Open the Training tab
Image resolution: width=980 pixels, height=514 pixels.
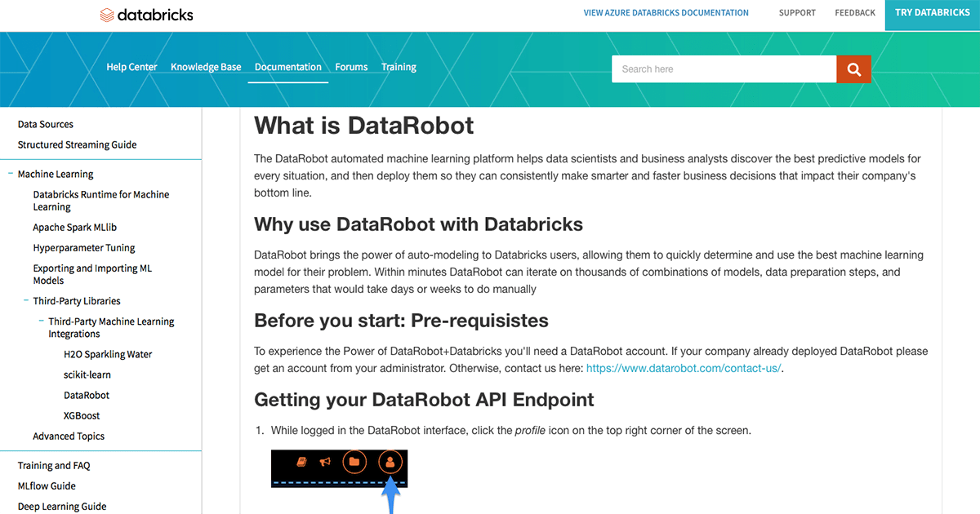click(399, 67)
